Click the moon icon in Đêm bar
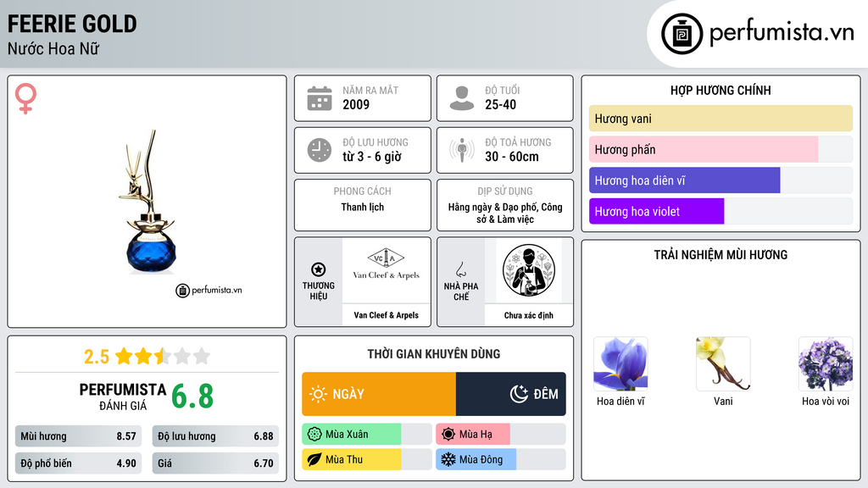868x488 pixels. (x=519, y=394)
